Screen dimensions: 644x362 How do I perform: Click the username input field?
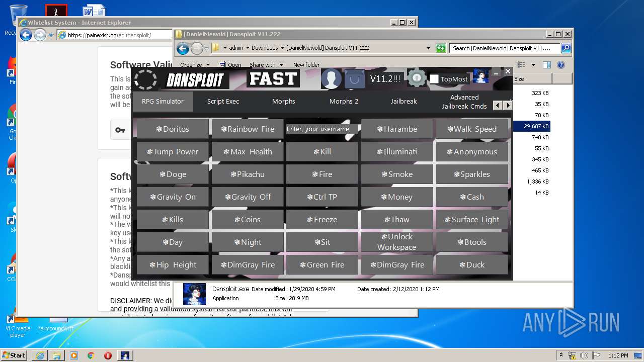[322, 129]
